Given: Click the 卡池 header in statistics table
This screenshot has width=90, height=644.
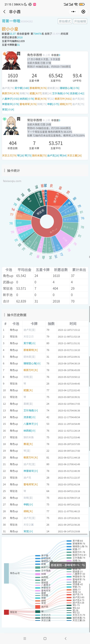Looking at the screenshot, I should [x=9, y=270].
